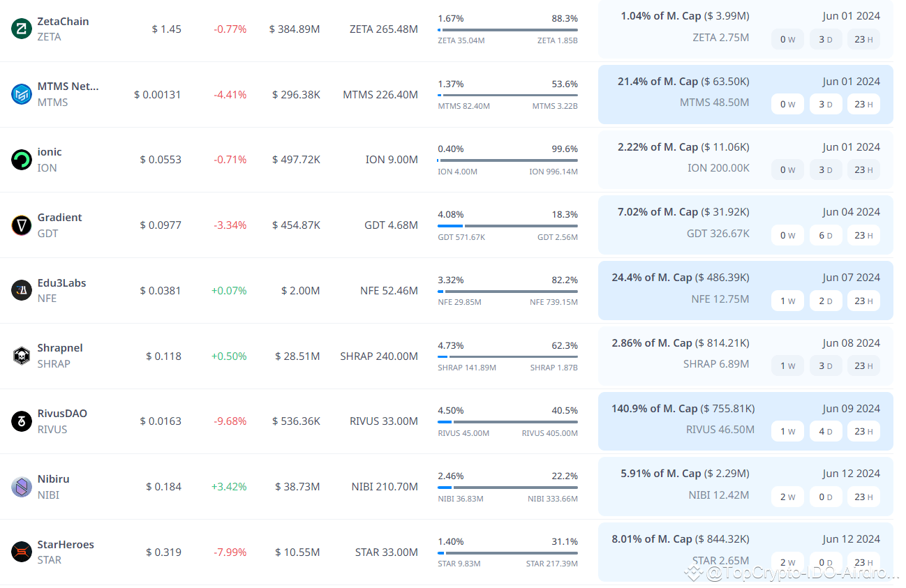Click the Edu3Labs $ 0.0381 price
The height and width of the screenshot is (588, 906).
coord(161,291)
